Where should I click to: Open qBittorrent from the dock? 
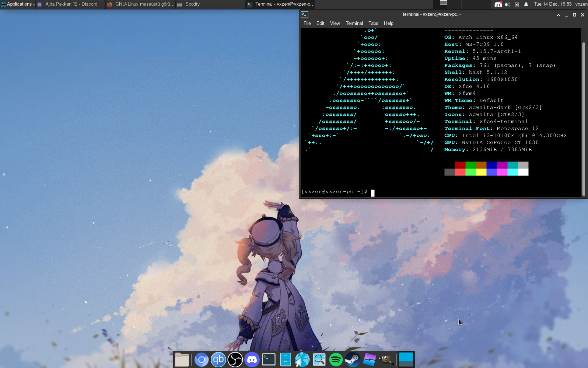click(x=218, y=360)
